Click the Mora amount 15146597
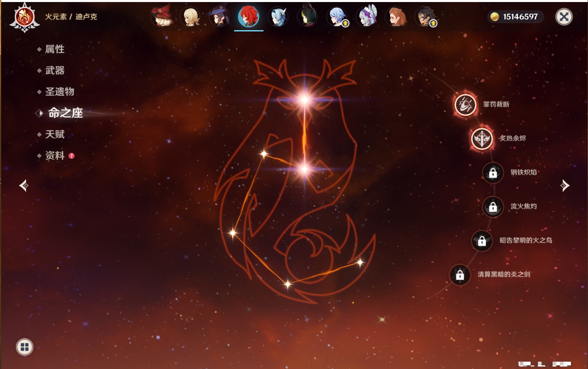Viewport: 588px width, 369px height. point(520,17)
